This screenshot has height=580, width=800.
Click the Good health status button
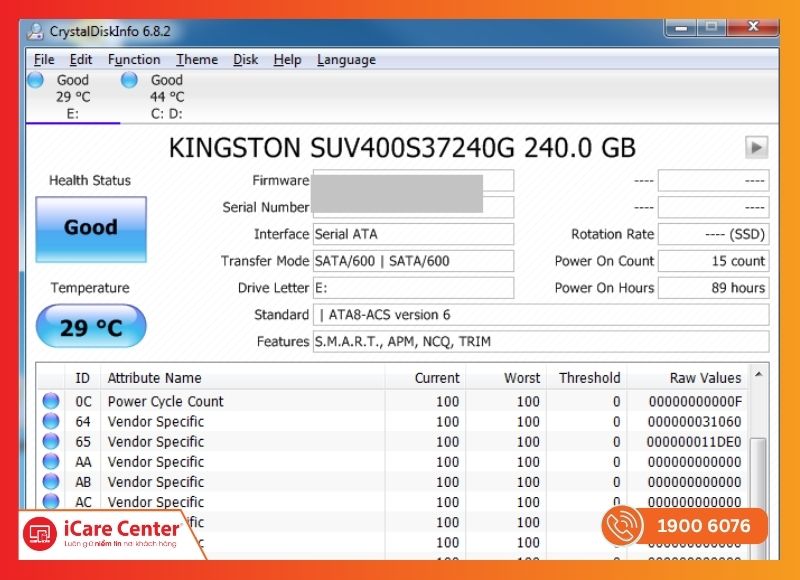tap(91, 229)
